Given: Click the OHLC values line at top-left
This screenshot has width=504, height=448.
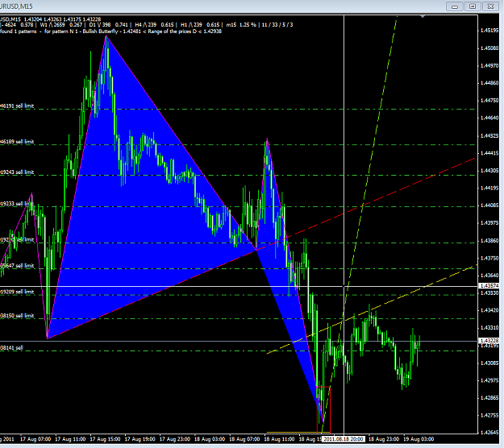Looking at the screenshot, I should point(51,19).
